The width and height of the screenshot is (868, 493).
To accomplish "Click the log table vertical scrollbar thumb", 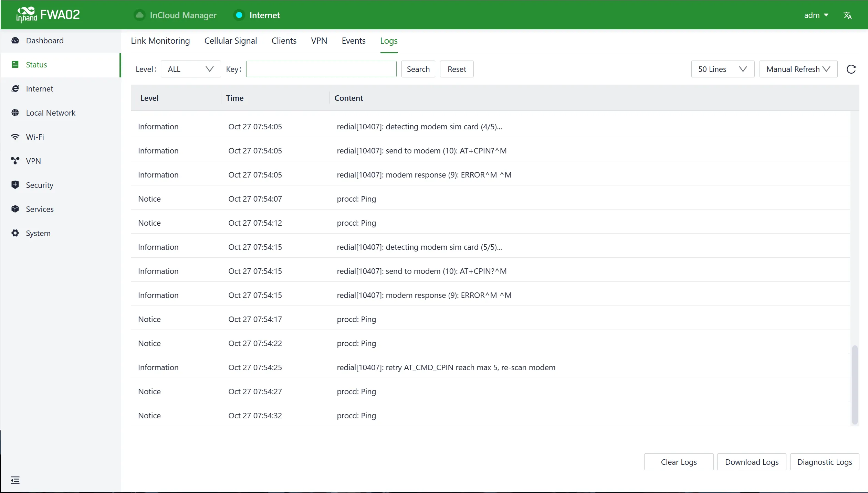I will click(x=855, y=385).
